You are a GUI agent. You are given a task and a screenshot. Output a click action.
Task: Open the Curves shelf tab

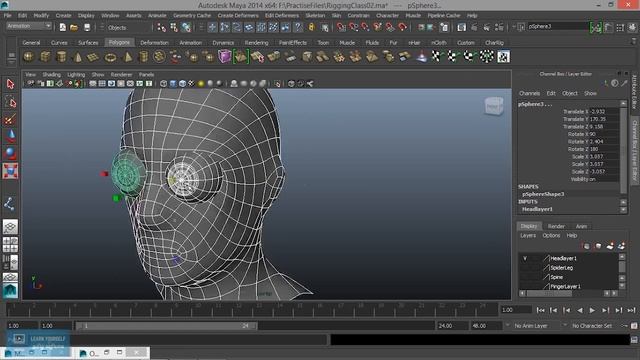[x=59, y=42]
